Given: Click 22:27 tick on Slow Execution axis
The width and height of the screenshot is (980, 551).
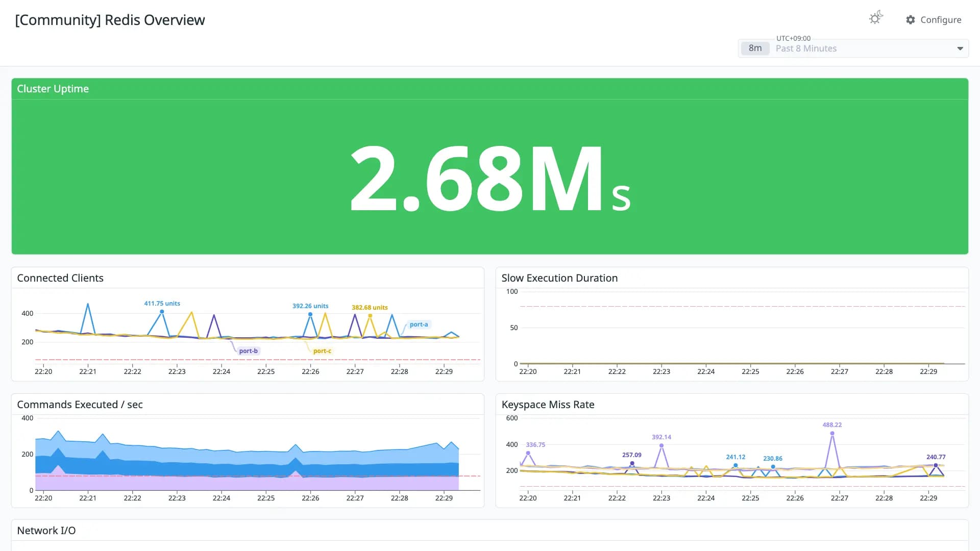Looking at the screenshot, I should click(x=839, y=371).
